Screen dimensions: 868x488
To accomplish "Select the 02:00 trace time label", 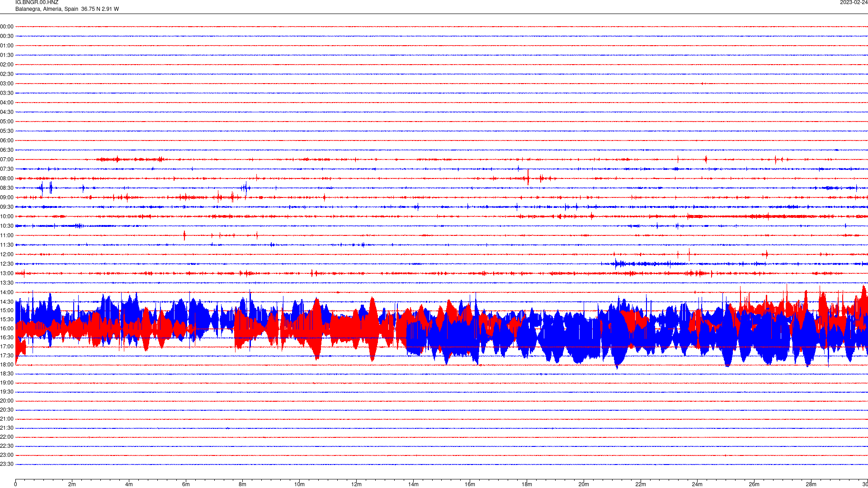I will (7, 65).
